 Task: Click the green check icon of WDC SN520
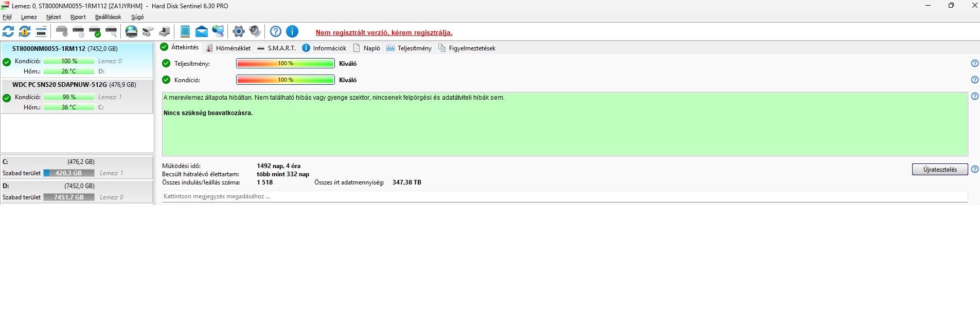click(x=7, y=98)
